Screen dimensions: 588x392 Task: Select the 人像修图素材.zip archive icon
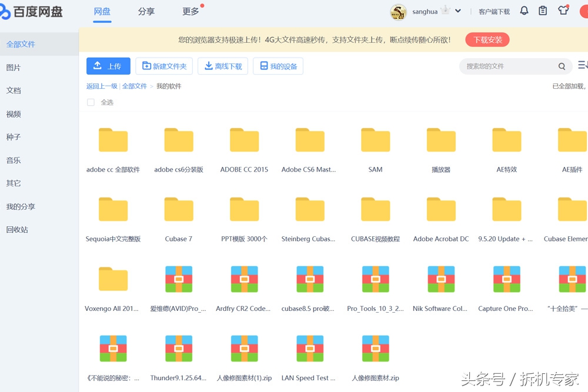(375, 349)
